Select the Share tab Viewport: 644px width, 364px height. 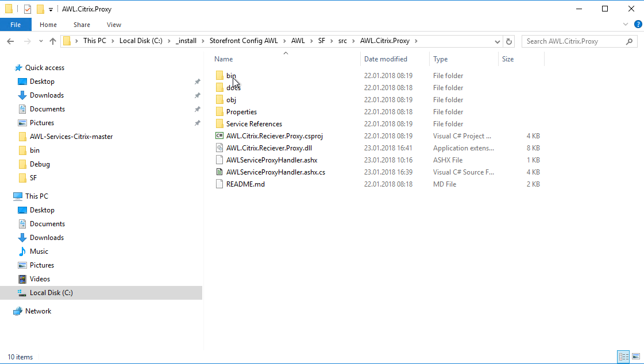[x=82, y=25]
